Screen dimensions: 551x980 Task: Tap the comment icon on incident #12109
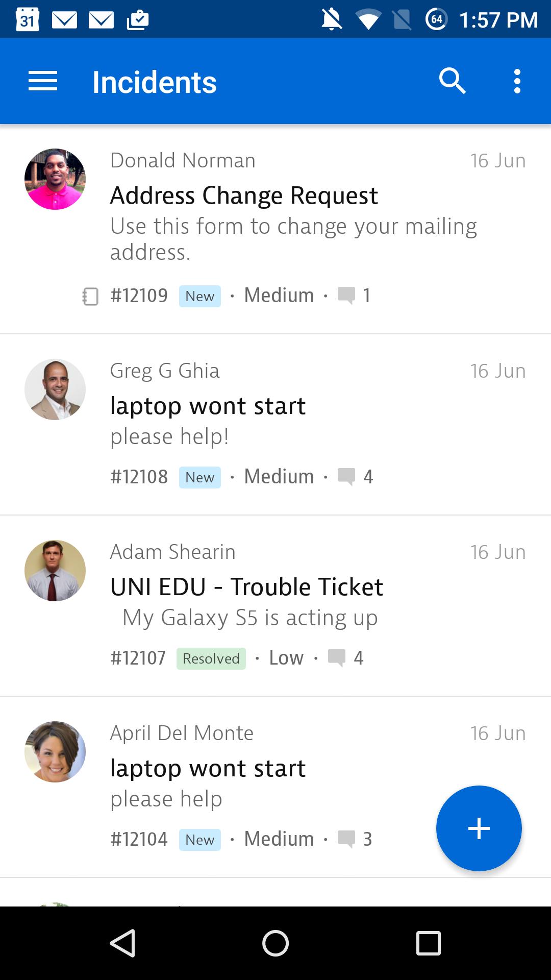pyautogui.click(x=346, y=296)
